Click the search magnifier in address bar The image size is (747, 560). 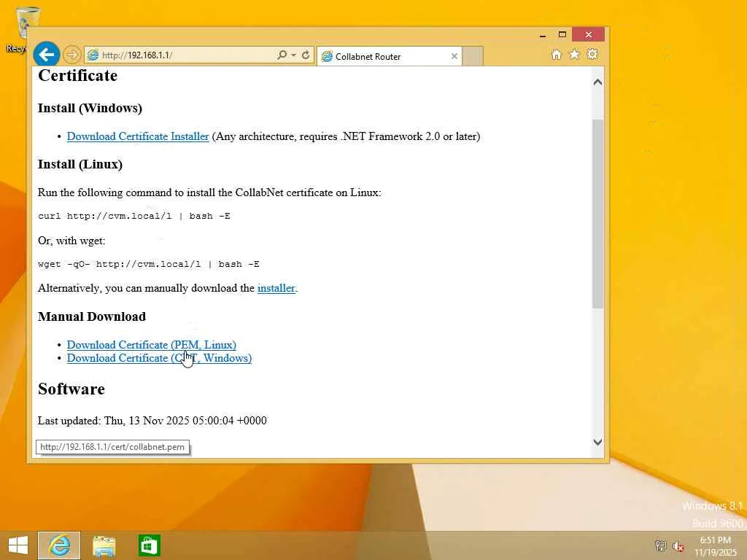[282, 55]
